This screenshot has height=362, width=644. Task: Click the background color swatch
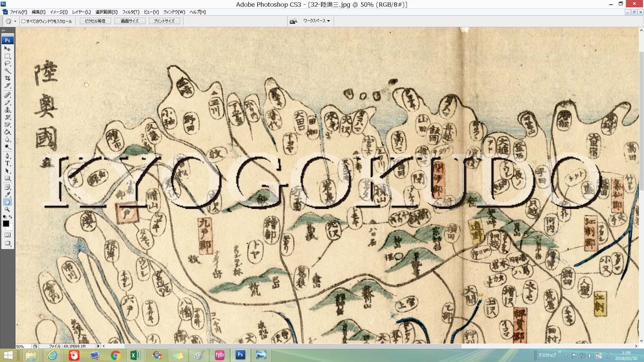click(11, 227)
